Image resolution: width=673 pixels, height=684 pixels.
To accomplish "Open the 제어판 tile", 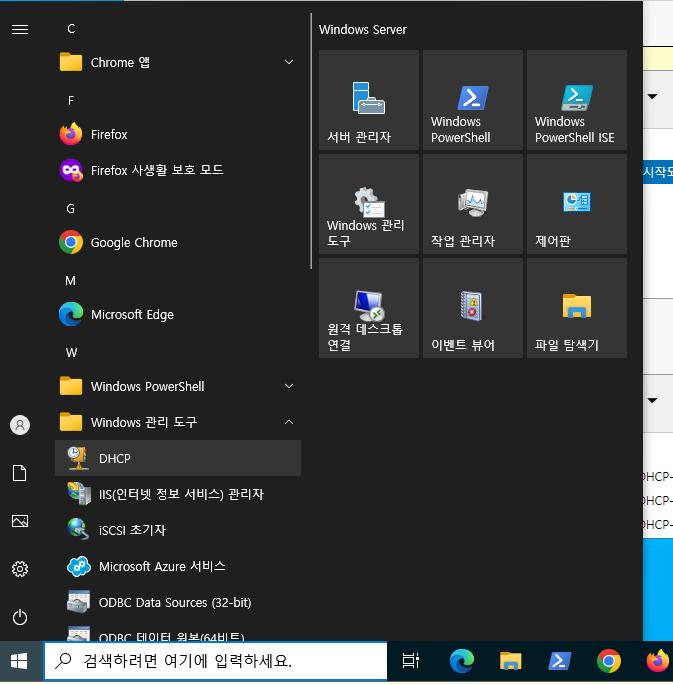I will (x=577, y=204).
